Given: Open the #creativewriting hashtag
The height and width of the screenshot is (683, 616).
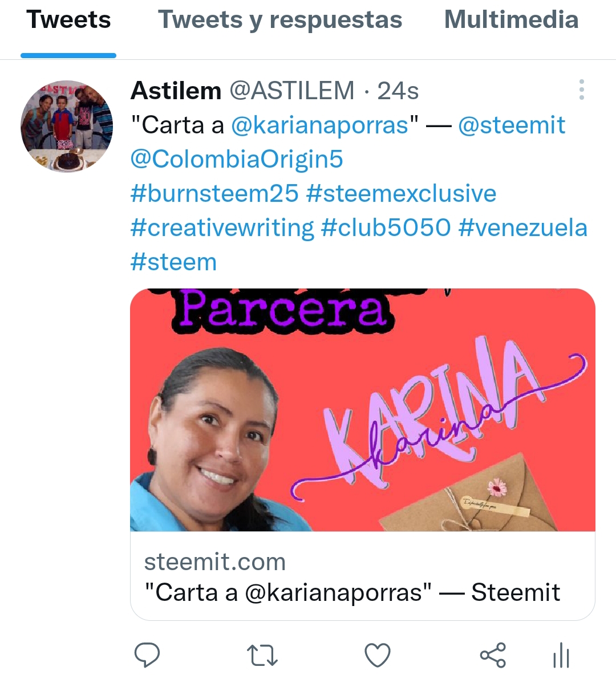Looking at the screenshot, I should 222,228.
